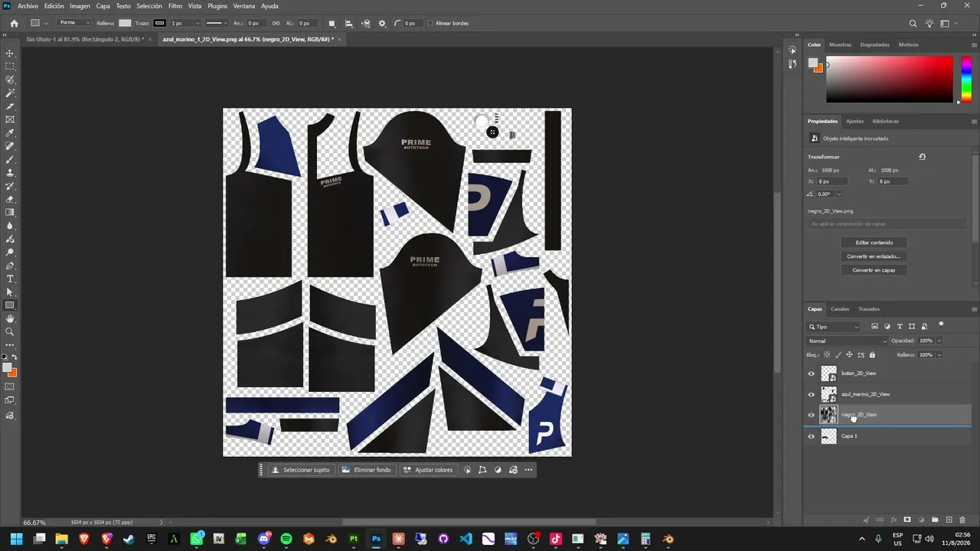
Task: Open the Ventana menu
Action: coord(243,6)
